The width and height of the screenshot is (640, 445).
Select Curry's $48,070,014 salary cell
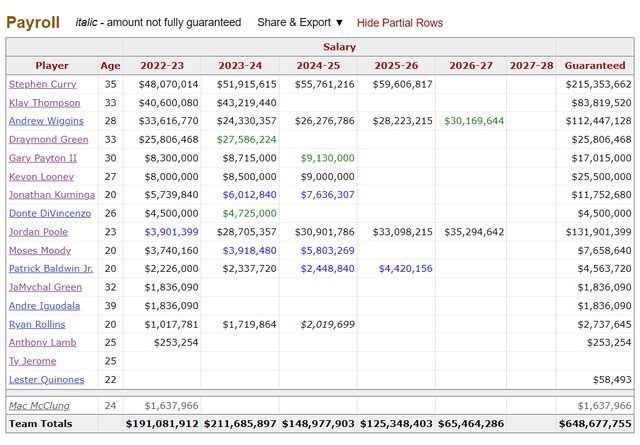coord(162,85)
